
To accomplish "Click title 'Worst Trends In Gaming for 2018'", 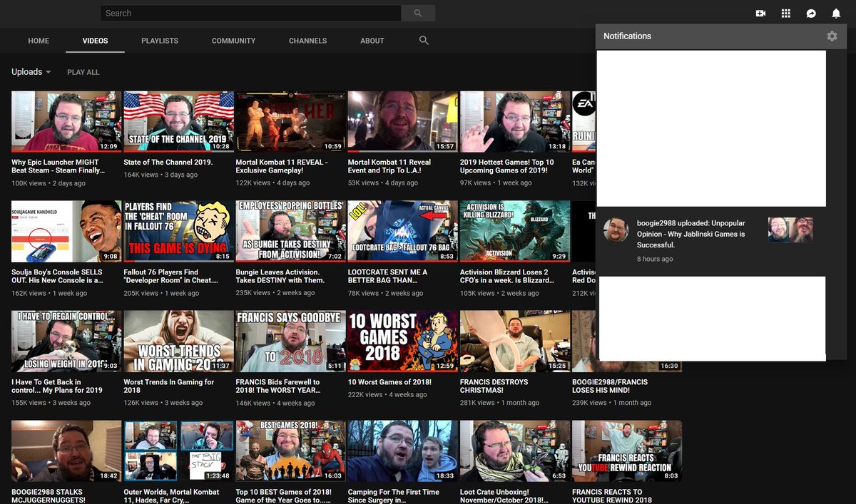I will 169,386.
